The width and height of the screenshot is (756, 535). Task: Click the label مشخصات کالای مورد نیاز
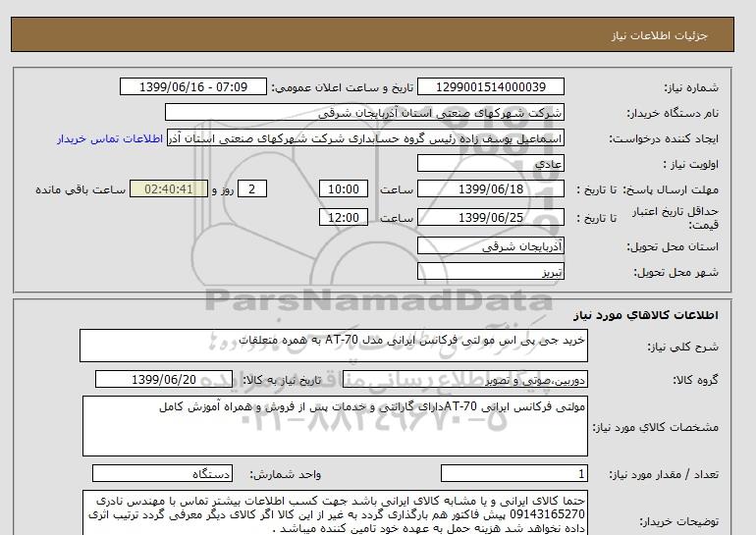click(656, 427)
